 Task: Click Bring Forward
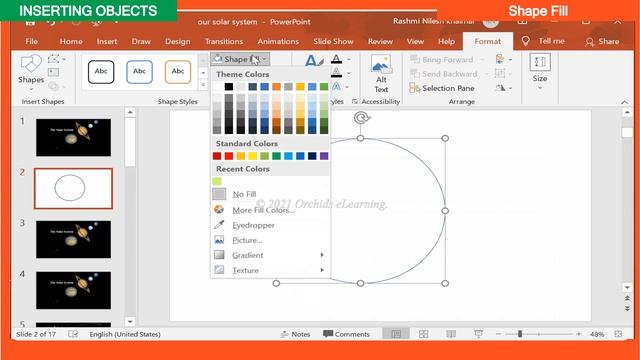pos(442,60)
